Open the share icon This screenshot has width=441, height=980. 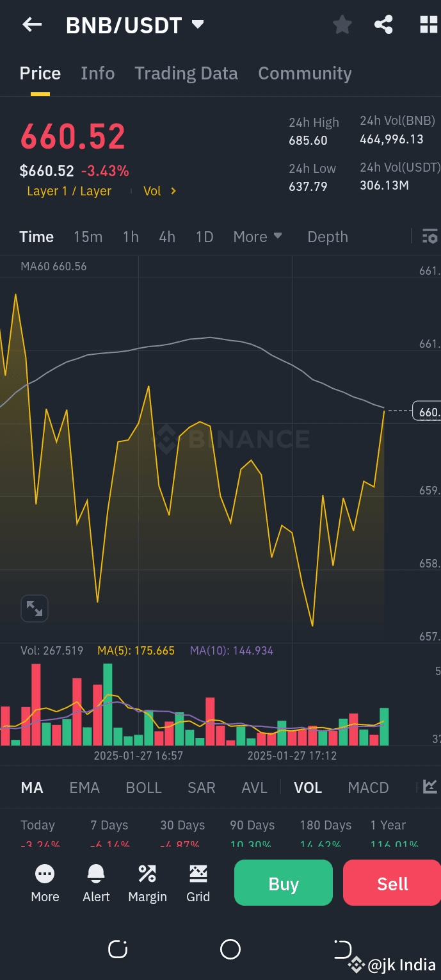pyautogui.click(x=384, y=24)
